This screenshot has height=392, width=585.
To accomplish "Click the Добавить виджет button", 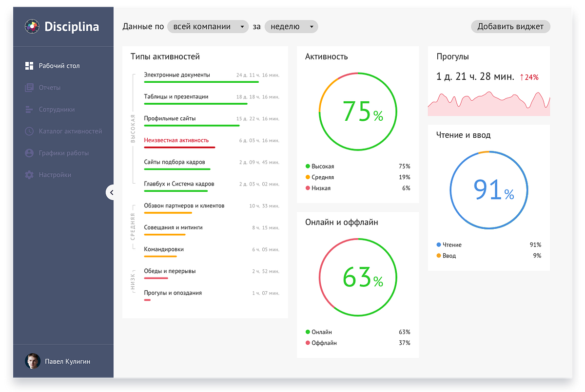I will pyautogui.click(x=510, y=27).
